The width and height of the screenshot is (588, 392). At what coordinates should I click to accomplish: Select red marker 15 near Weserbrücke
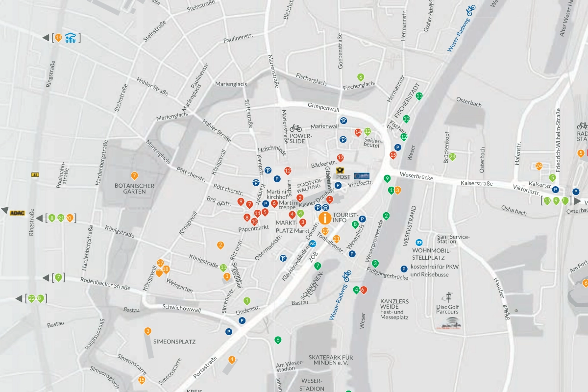coord(393,155)
